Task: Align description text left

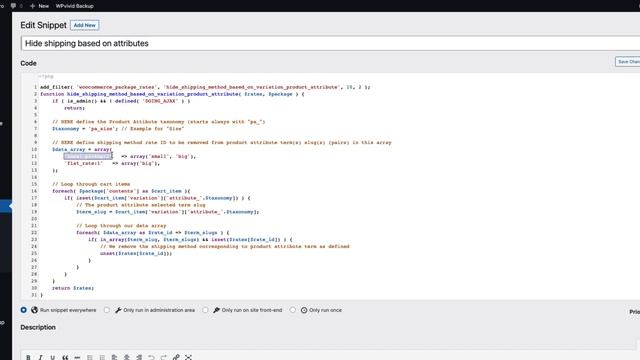Action: (x=114, y=357)
